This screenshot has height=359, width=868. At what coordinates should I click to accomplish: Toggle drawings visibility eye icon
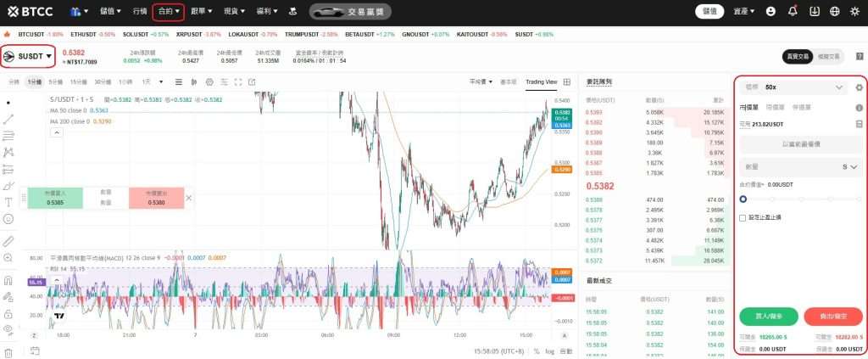pos(8,328)
